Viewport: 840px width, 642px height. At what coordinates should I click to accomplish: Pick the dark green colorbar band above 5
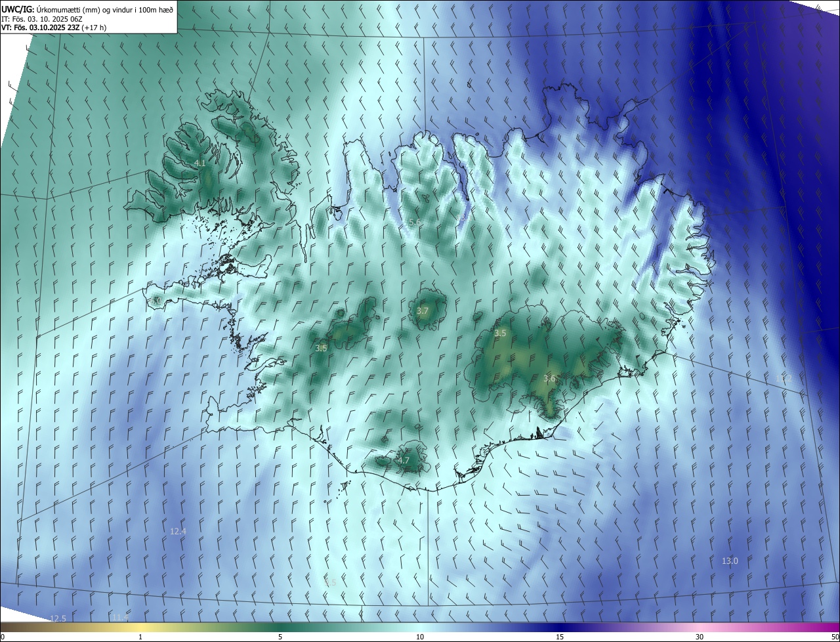280,628
